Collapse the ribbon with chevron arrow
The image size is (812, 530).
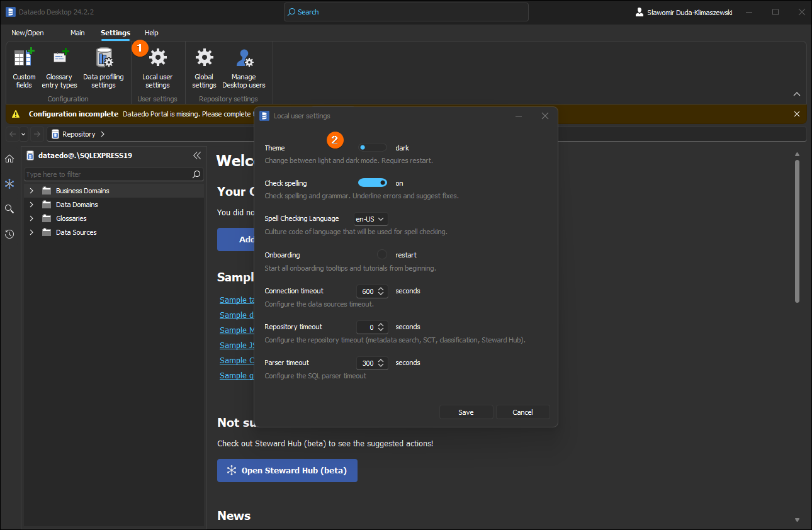(x=797, y=94)
